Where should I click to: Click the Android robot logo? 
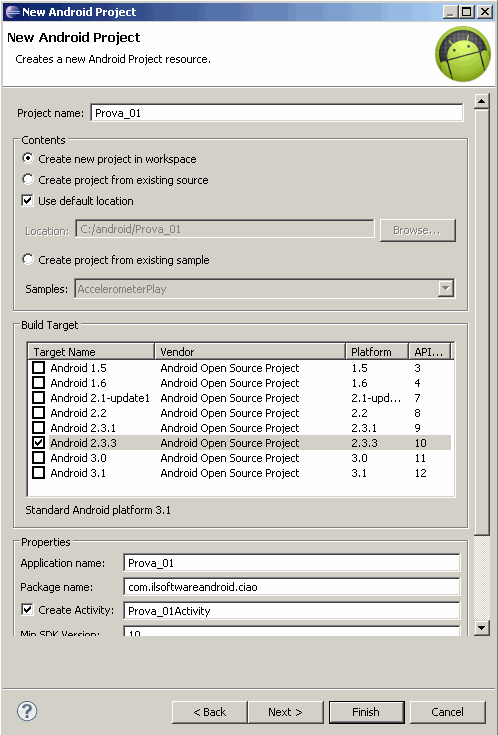[462, 53]
